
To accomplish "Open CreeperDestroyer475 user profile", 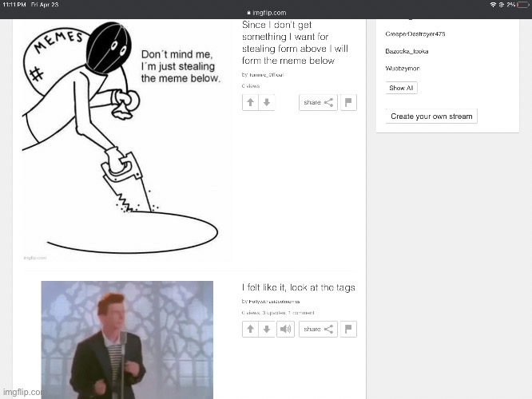I will [x=415, y=34].
